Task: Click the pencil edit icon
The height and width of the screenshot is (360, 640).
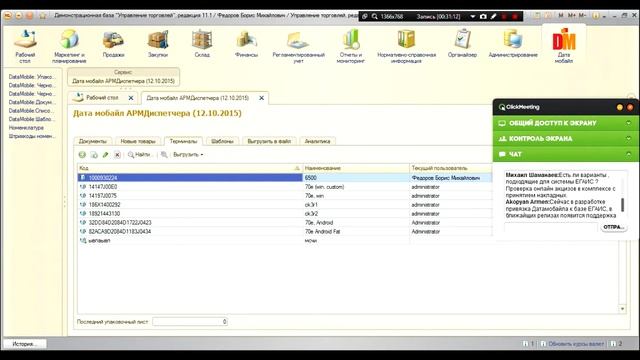Action: [x=105, y=155]
